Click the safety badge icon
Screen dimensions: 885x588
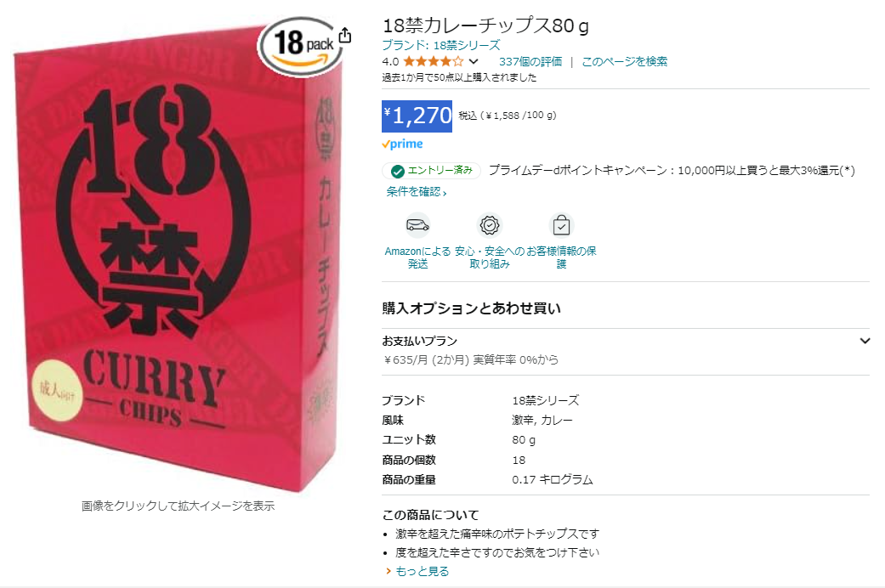pos(490,225)
